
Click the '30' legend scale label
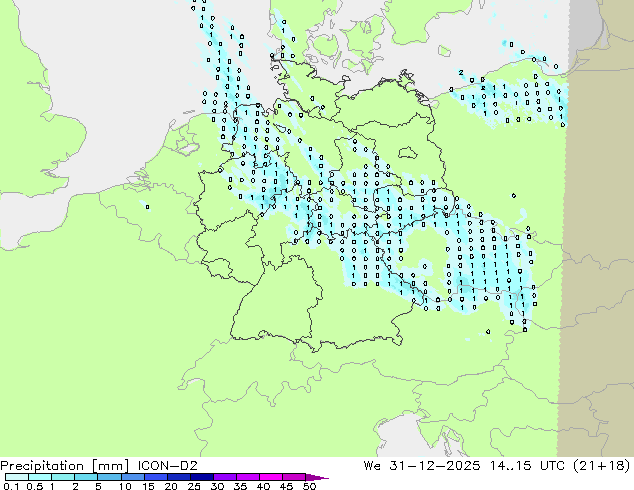(x=217, y=486)
